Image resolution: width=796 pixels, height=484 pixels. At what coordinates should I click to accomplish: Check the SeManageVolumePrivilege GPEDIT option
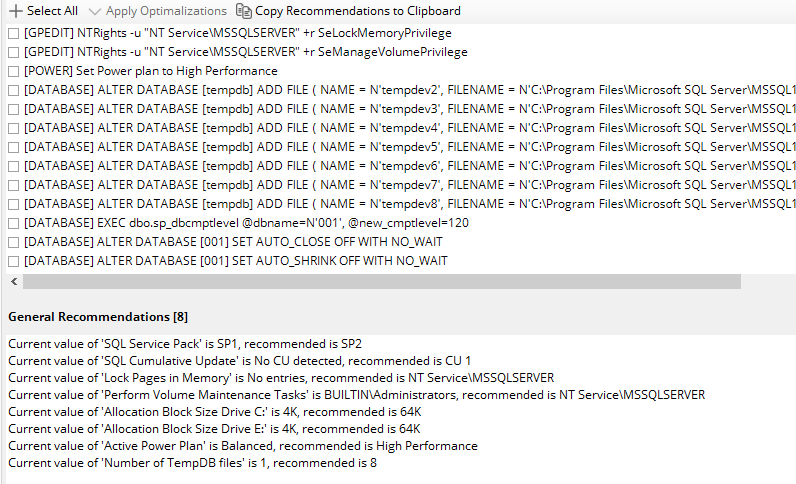(x=14, y=52)
